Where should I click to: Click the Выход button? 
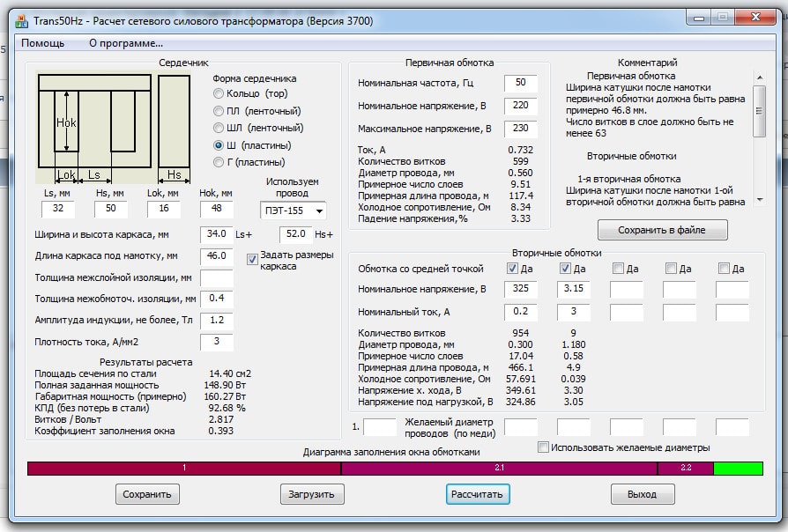[643, 494]
